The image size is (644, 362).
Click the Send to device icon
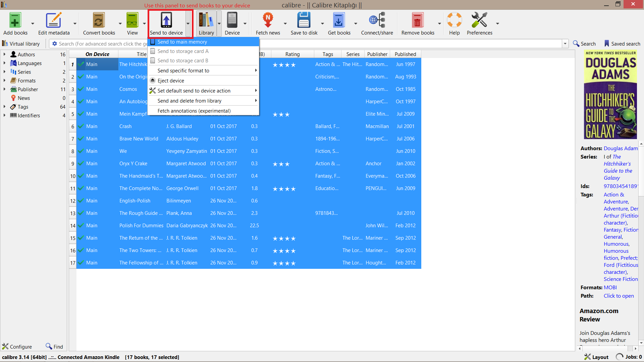[166, 20]
